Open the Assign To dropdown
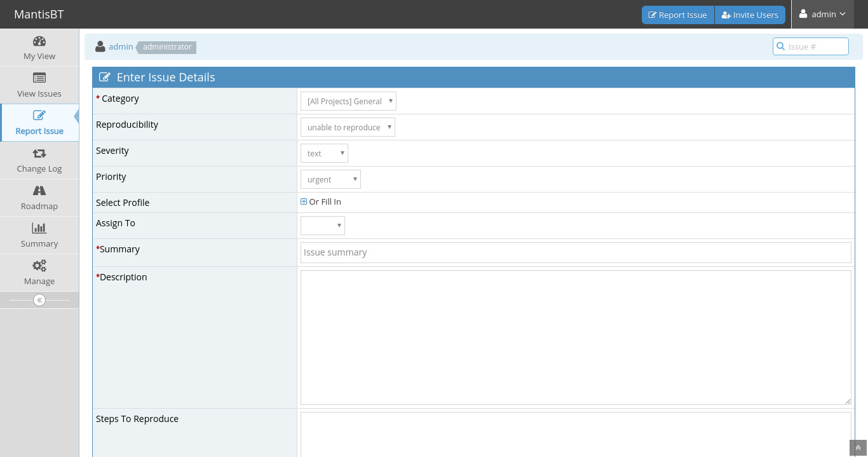This screenshot has width=868, height=457. coord(323,226)
